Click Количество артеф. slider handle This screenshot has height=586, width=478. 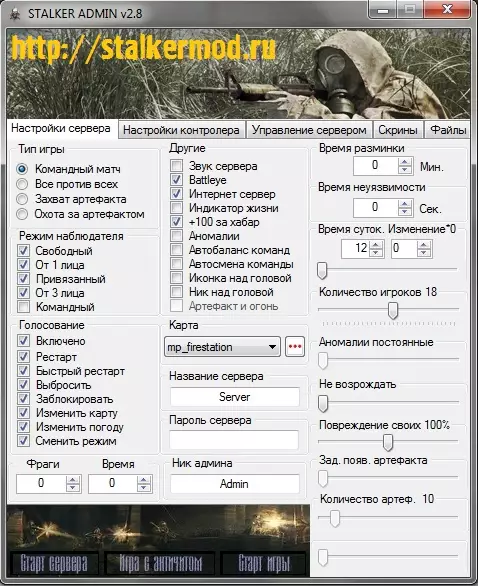(x=334, y=518)
